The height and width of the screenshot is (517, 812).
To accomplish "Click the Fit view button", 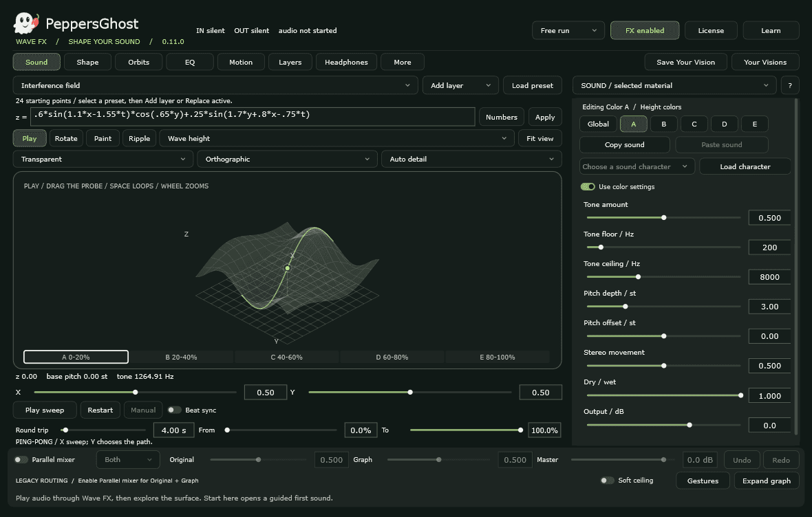I will click(x=539, y=138).
